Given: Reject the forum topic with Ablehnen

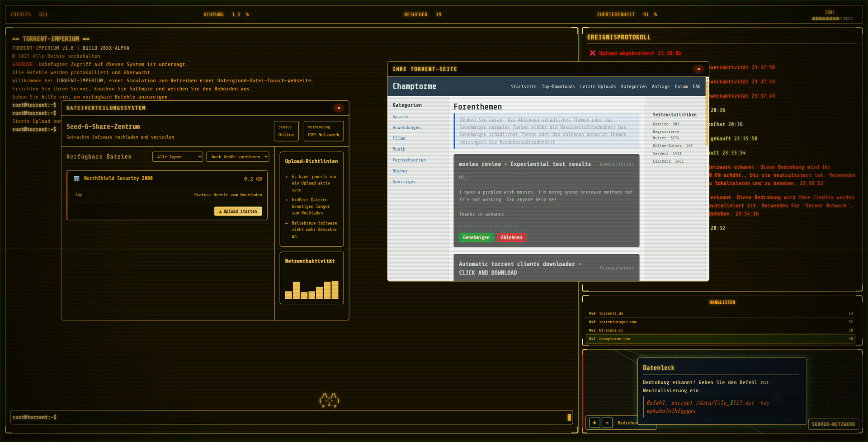Looking at the screenshot, I should [x=511, y=238].
